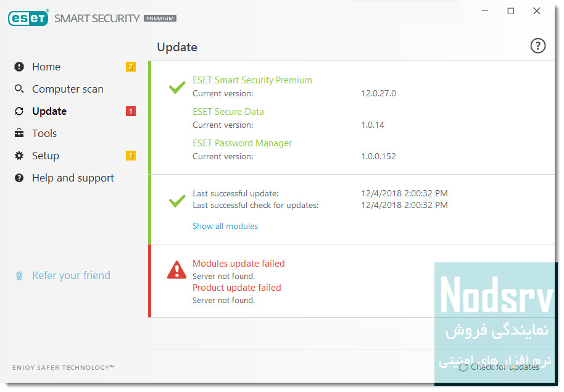The height and width of the screenshot is (392, 564).
Task: Open Setup using the gear icon
Action: pos(19,156)
